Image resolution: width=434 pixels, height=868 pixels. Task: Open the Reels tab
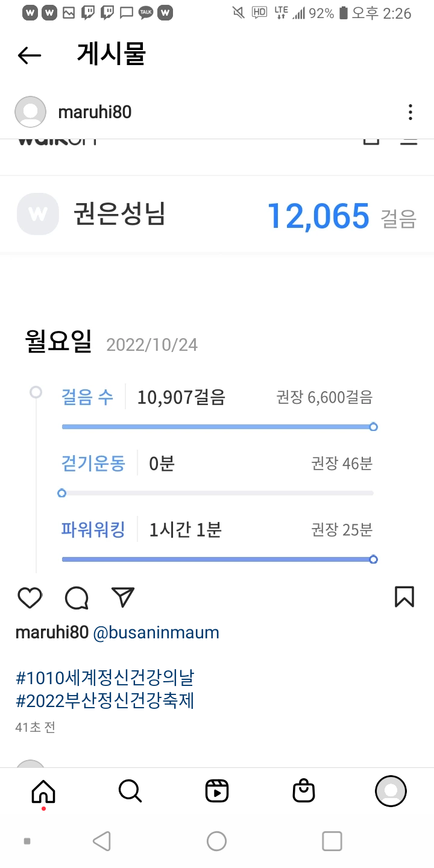point(217,790)
